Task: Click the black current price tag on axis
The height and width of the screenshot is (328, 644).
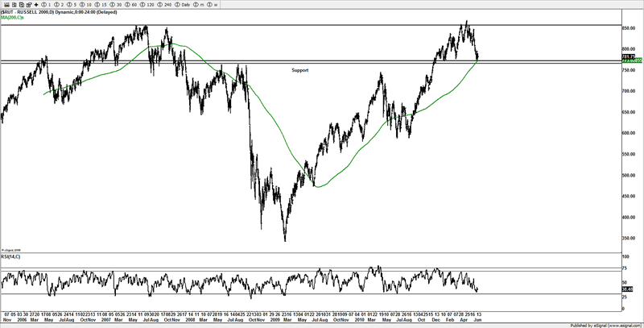Action: [629, 56]
